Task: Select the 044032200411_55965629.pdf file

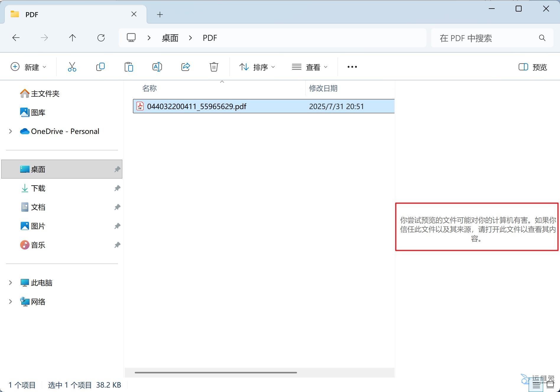Action: 197,106
